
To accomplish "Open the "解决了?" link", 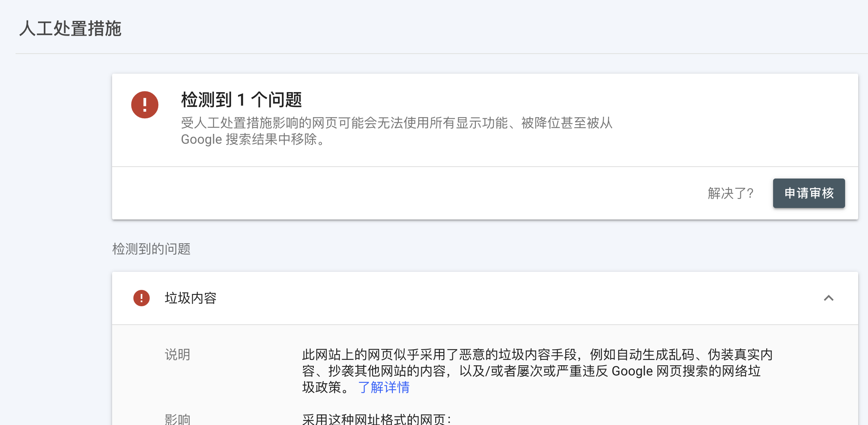I will click(731, 193).
